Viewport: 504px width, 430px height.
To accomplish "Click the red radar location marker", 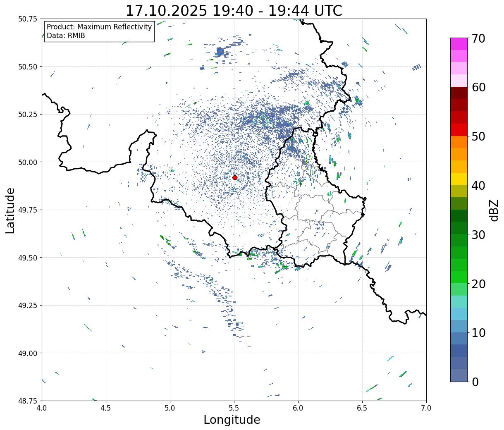I will point(235,177).
